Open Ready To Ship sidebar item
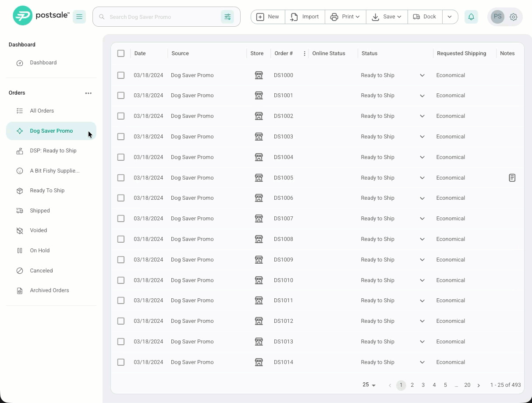The image size is (532, 403). click(x=51, y=191)
